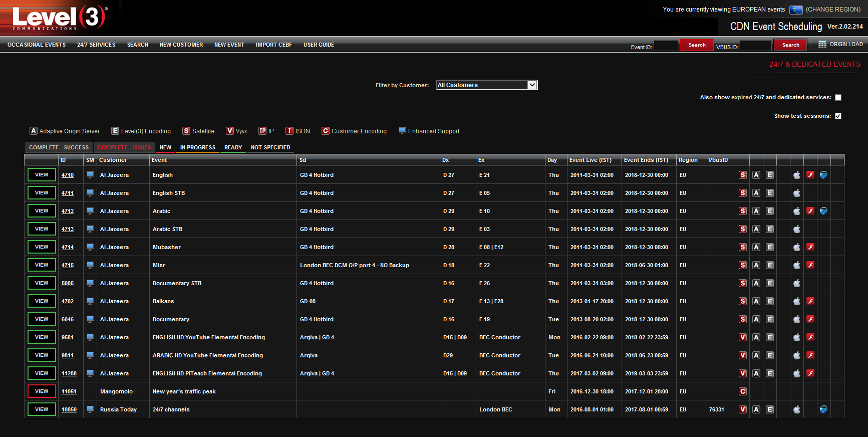Select the Not Specified status tab
The height and width of the screenshot is (437, 868).
pyautogui.click(x=270, y=147)
